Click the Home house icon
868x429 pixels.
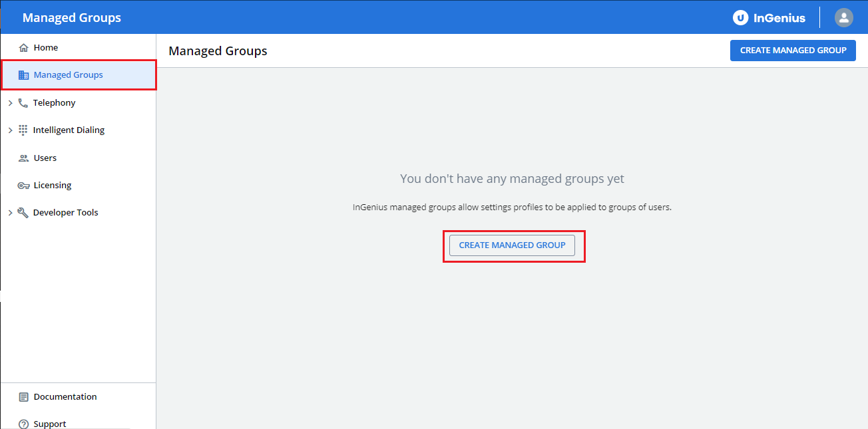tap(24, 48)
